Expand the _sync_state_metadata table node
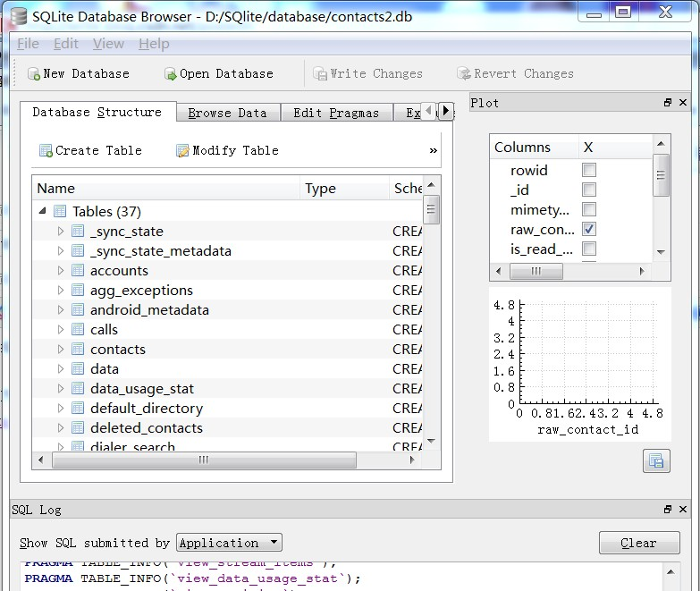This screenshot has height=591, width=700. pos(61,251)
